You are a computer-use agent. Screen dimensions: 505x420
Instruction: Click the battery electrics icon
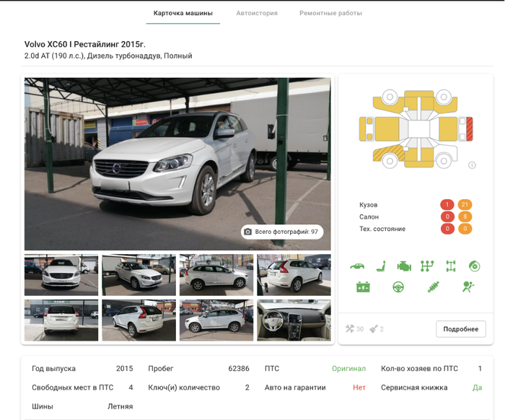click(x=363, y=286)
